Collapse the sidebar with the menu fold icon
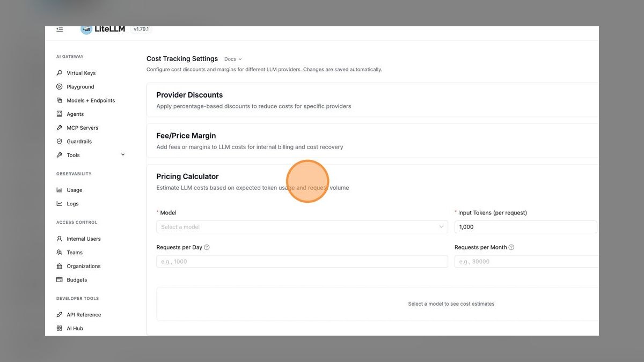This screenshot has width=644, height=362. pos(60,29)
